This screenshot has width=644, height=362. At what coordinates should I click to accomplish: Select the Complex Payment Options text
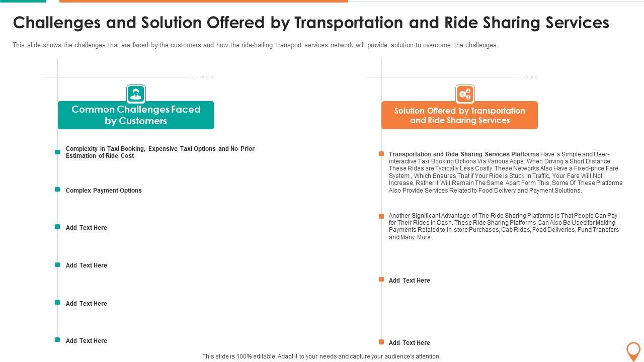(x=104, y=191)
